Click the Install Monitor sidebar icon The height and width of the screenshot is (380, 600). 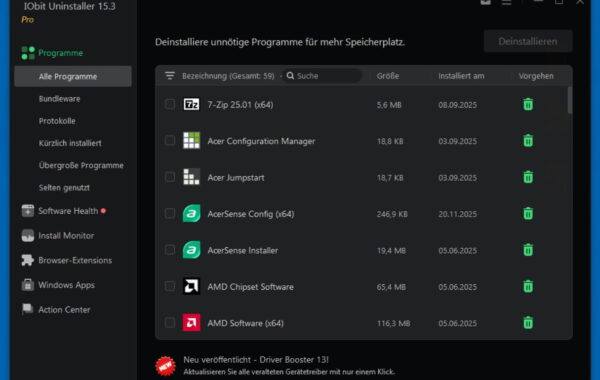click(28, 235)
